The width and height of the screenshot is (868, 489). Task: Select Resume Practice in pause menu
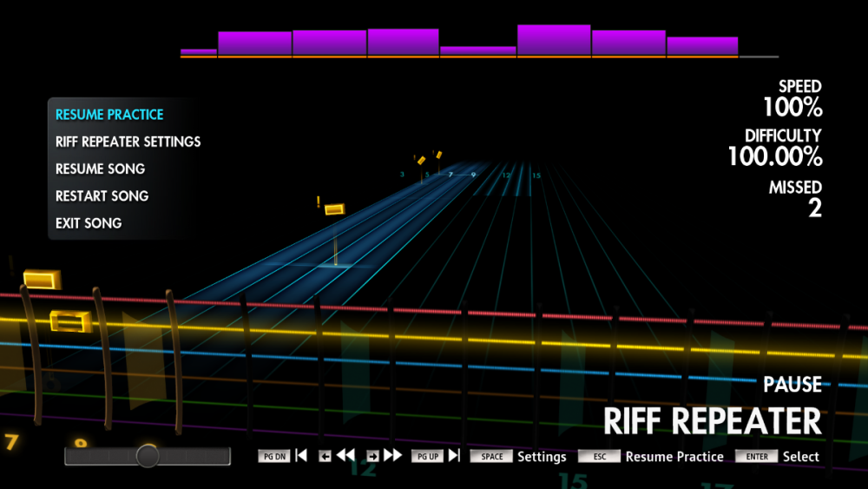pos(109,115)
